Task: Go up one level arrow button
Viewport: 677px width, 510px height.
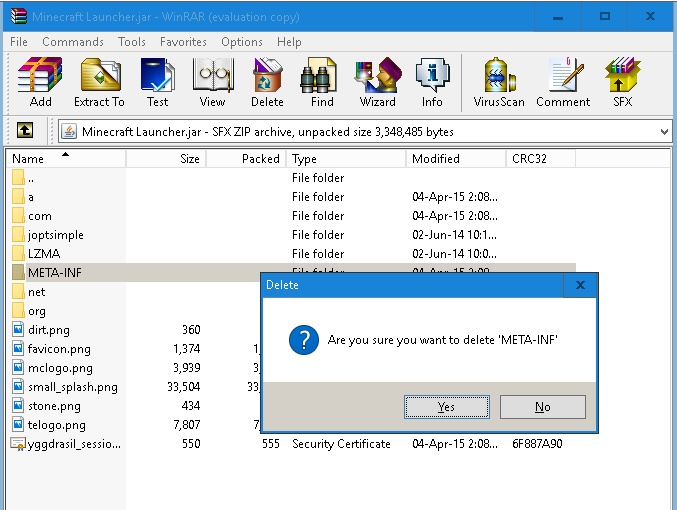Action: (x=25, y=130)
